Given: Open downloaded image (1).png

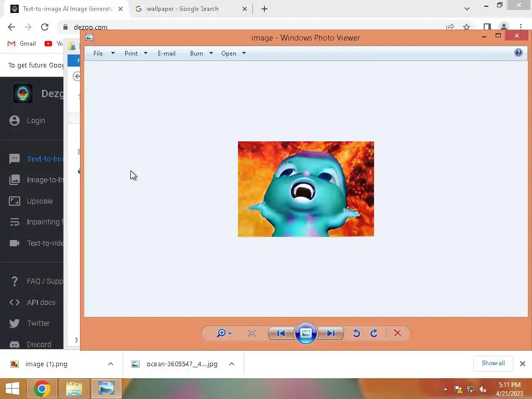Looking at the screenshot, I should pos(46,364).
